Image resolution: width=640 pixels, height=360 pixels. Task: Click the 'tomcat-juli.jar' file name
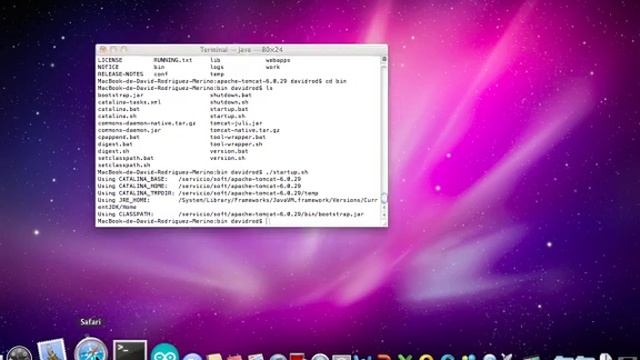[236, 123]
